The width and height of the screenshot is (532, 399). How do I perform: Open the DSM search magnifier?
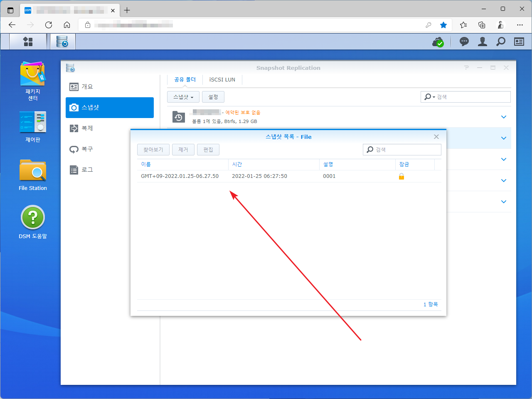click(x=501, y=42)
